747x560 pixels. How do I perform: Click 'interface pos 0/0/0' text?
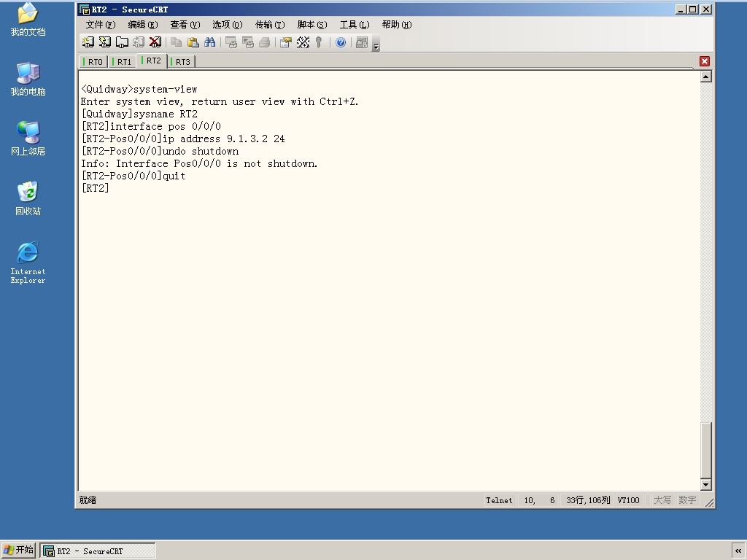[x=166, y=126]
